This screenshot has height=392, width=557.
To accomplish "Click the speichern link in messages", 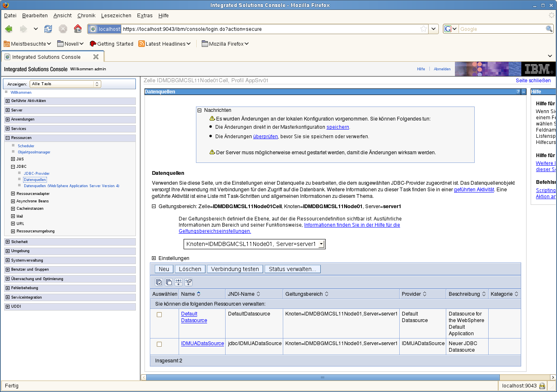I will point(338,127).
